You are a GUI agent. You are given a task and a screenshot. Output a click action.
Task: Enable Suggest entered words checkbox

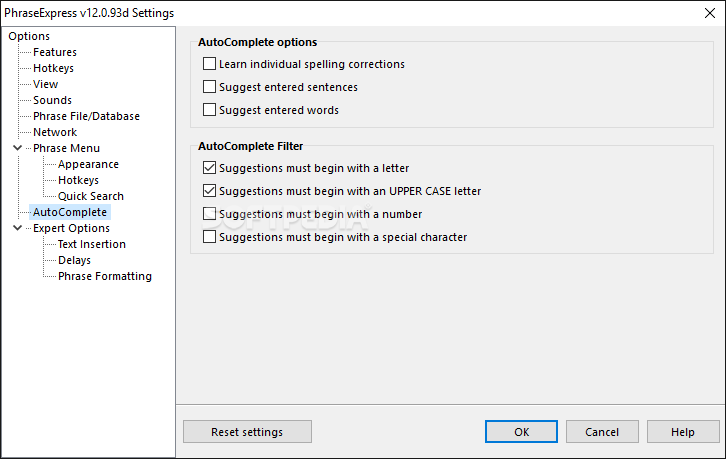[209, 110]
